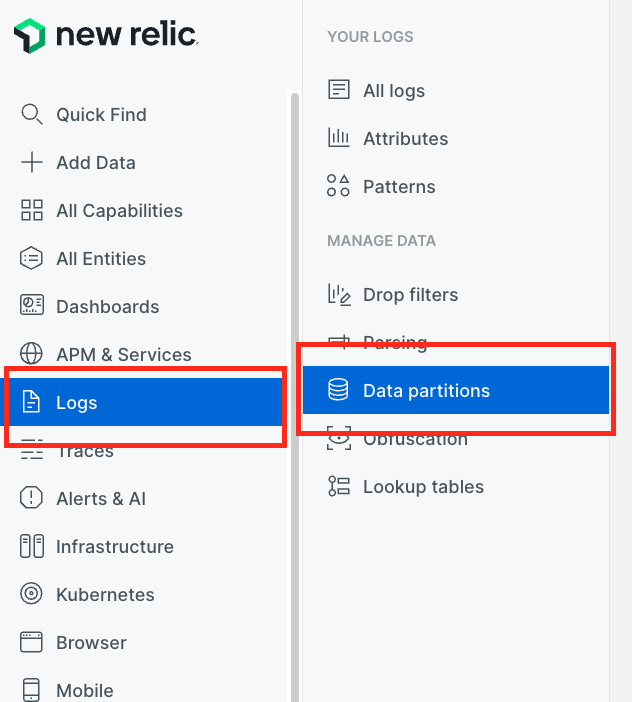Navigate to Browser in the sidebar
Image resolution: width=632 pixels, height=702 pixels.
[x=91, y=642]
